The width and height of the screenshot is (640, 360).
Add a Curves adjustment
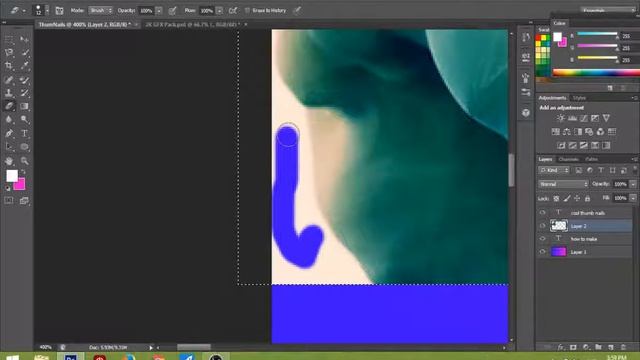(584, 118)
